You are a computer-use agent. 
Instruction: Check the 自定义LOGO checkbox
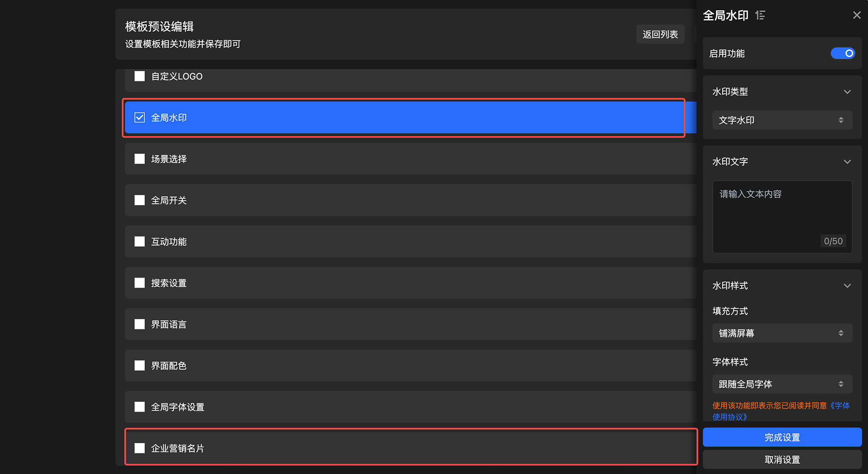tap(140, 76)
